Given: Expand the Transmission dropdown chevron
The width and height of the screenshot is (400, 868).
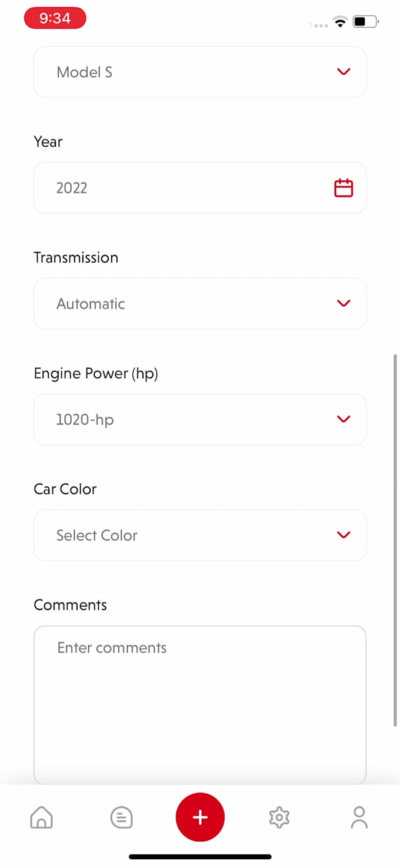Looking at the screenshot, I should click(344, 303).
